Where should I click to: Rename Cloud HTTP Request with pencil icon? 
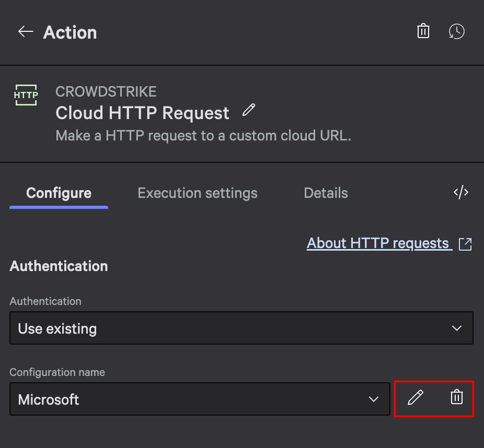point(249,110)
